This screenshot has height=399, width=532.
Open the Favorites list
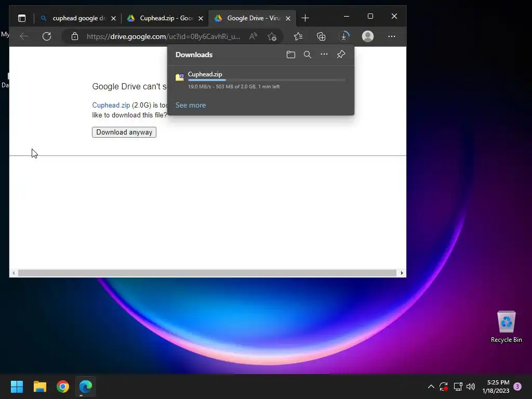pyautogui.click(x=298, y=36)
